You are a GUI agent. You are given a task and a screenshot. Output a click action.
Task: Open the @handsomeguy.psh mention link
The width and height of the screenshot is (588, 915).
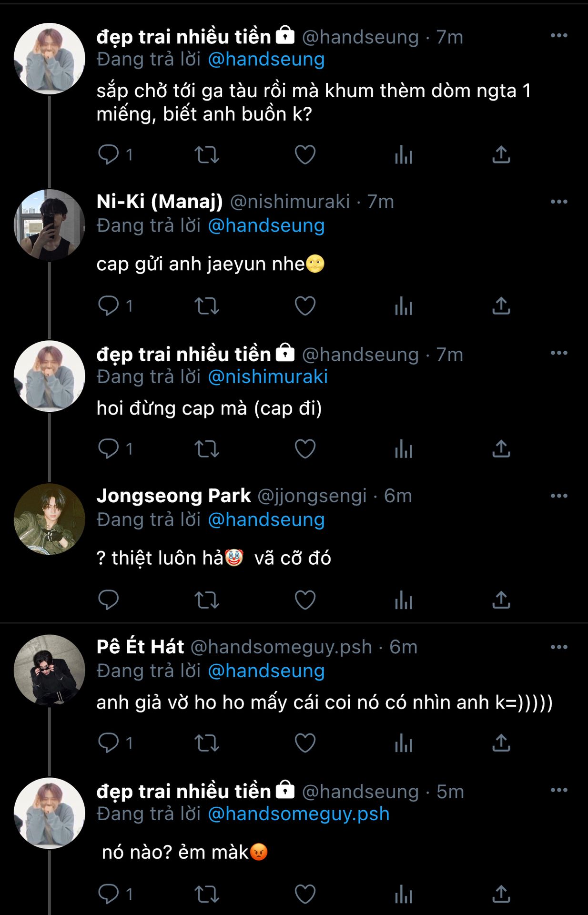[x=299, y=814]
